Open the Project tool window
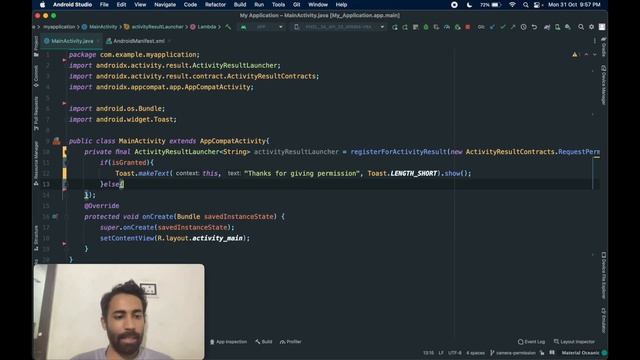Screen dimensions: 640x360 (36, 46)
